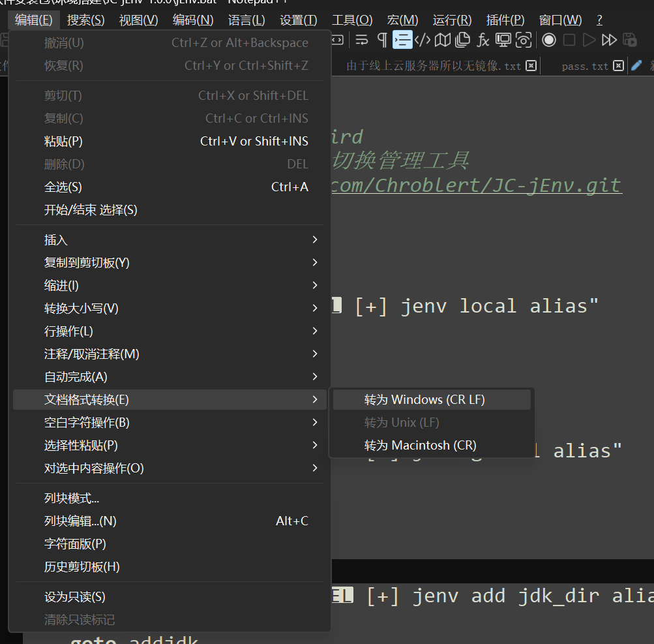Open the Document Map toolbar icon
654x644 pixels.
442,40
